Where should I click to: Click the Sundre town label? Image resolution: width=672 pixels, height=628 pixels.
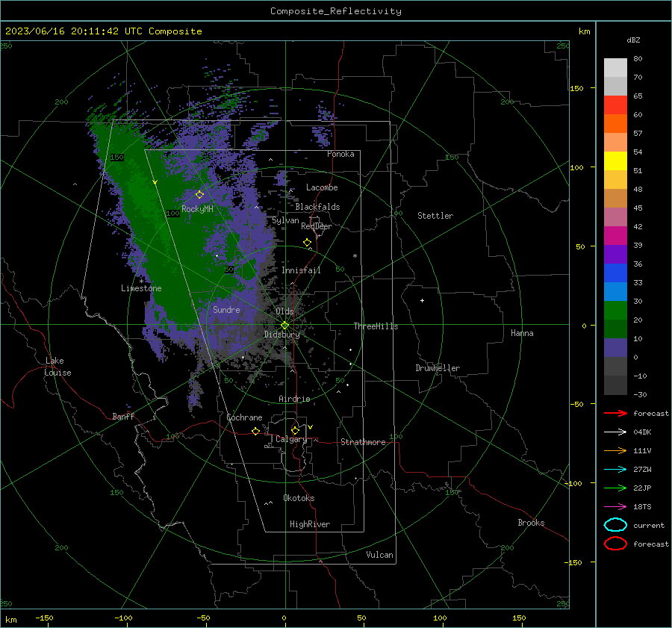[226, 309]
